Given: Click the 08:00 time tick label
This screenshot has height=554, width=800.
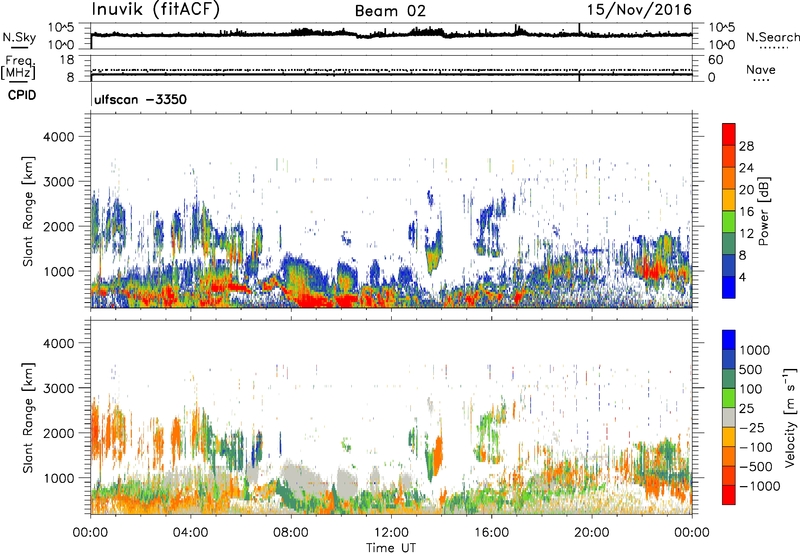Looking at the screenshot, I should [x=291, y=533].
